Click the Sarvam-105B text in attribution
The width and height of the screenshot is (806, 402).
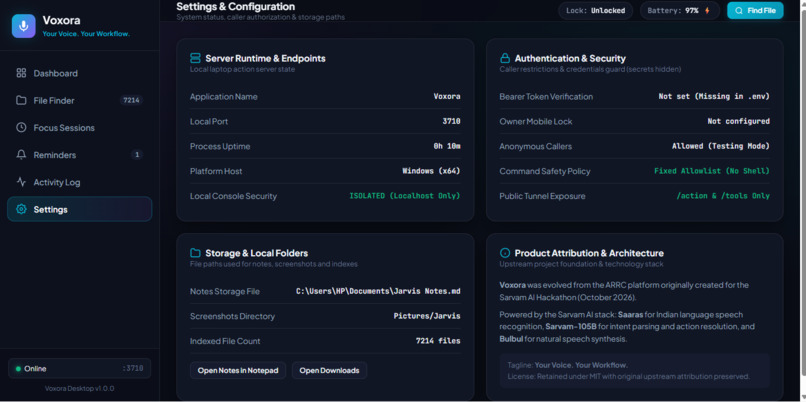click(x=571, y=327)
